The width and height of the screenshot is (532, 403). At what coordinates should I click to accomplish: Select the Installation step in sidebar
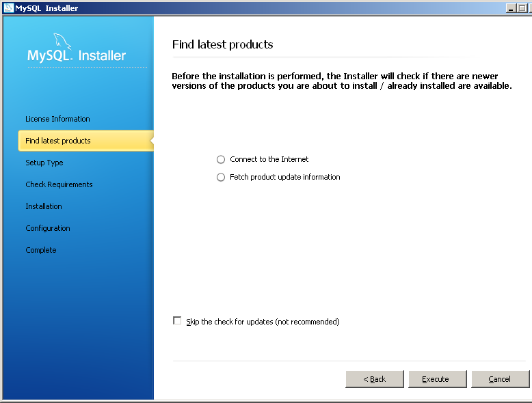[44, 206]
